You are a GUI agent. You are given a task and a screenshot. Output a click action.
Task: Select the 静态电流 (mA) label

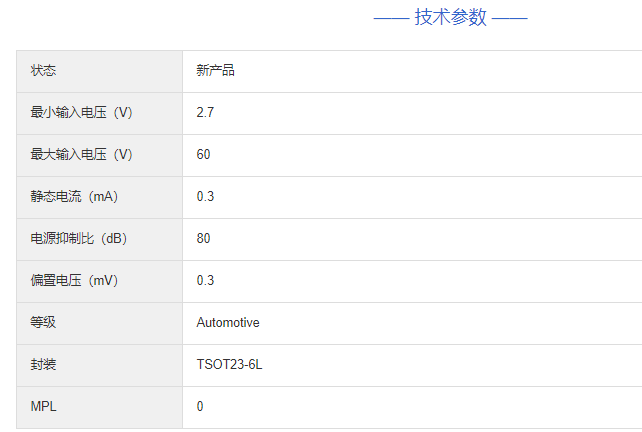pos(75,197)
